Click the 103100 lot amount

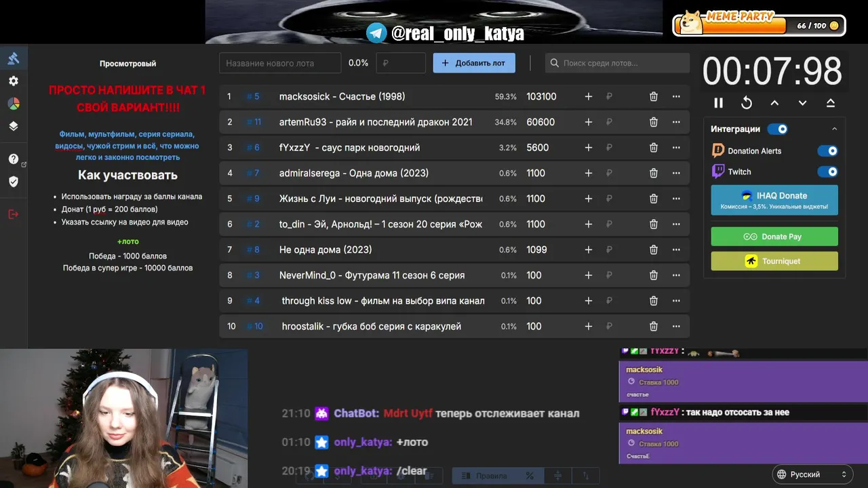point(542,97)
